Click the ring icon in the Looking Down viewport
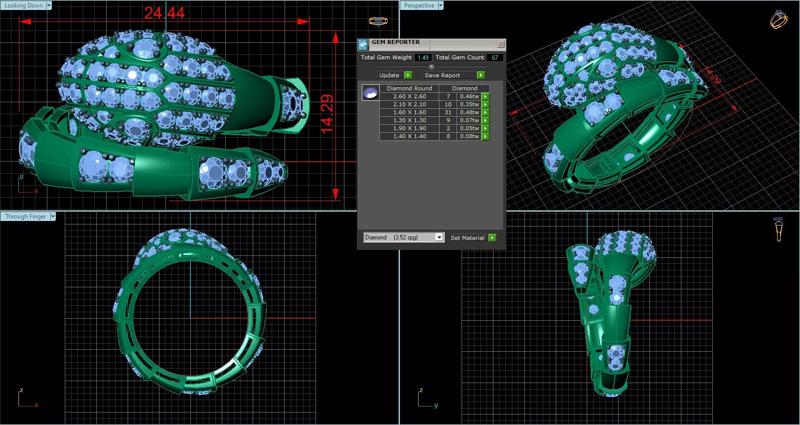The image size is (800, 425). coord(378,20)
